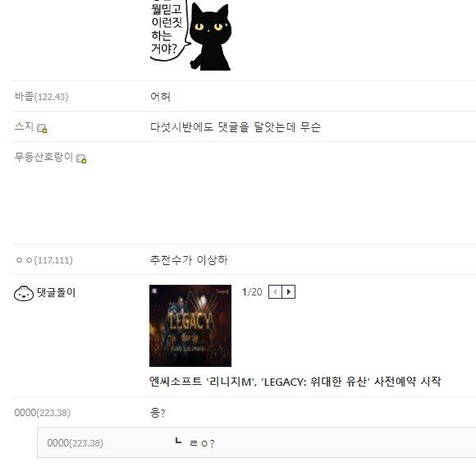Image resolution: width=476 pixels, height=467 pixels.
Task: Go to previous ad slide arrow
Action: coord(275,292)
